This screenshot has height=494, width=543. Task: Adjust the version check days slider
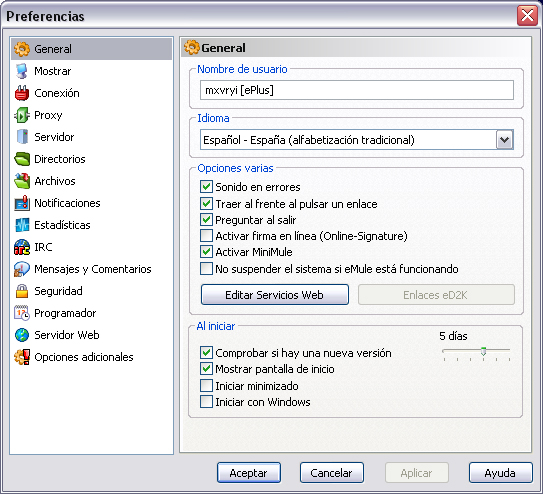pyautogui.click(x=483, y=351)
